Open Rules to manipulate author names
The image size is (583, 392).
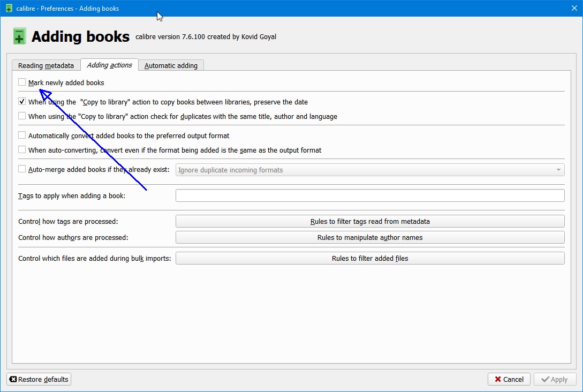pyautogui.click(x=369, y=237)
